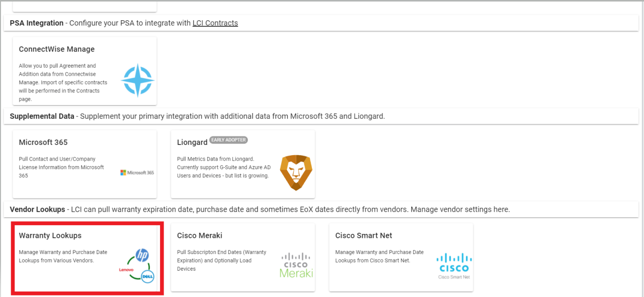The height and width of the screenshot is (297, 644).
Task: Click the Cisco Meraki card description text
Action: coord(222,261)
